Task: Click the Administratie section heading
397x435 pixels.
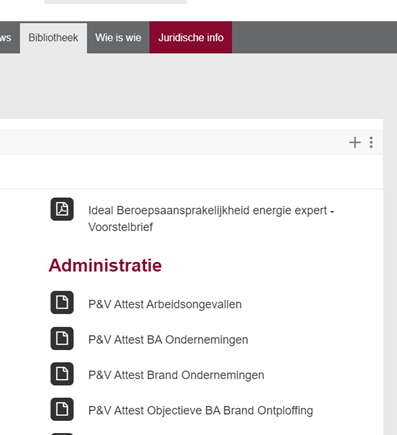Action: 105,266
